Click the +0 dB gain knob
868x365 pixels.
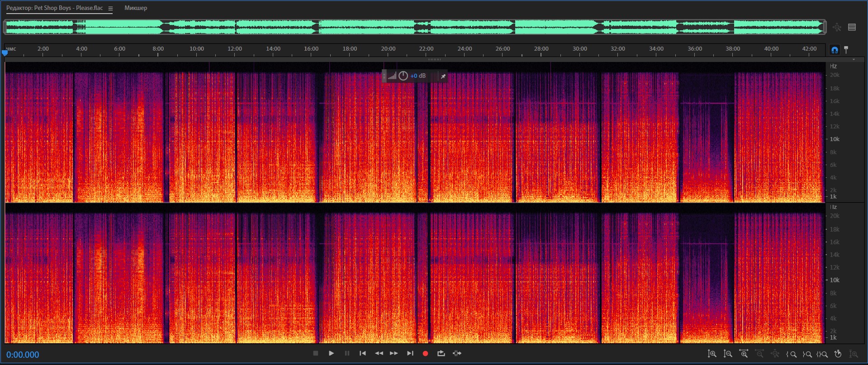(403, 76)
